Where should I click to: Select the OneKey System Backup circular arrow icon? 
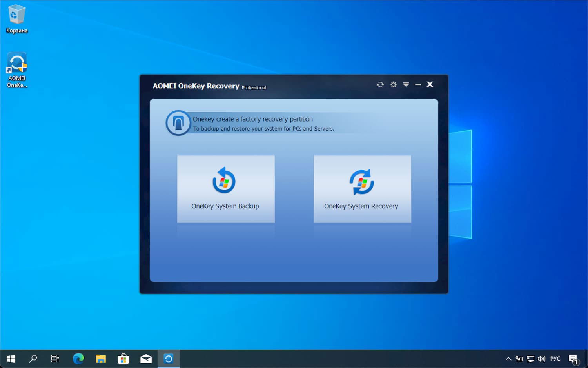(223, 180)
